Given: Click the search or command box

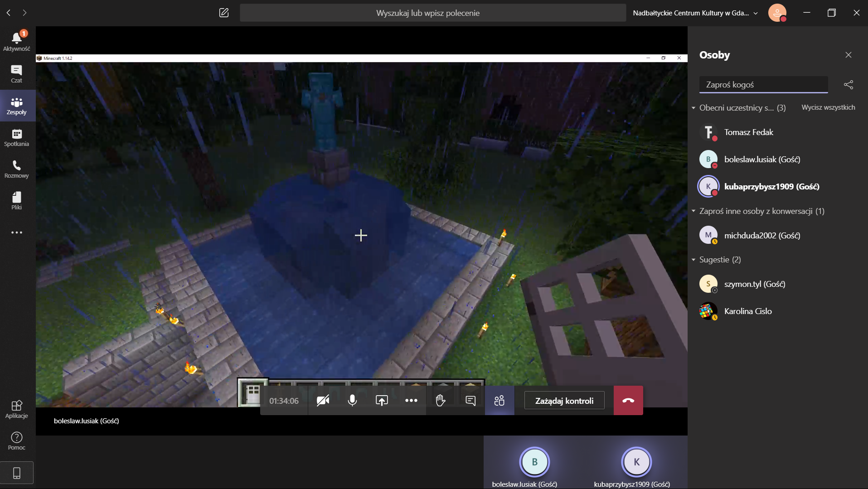Looking at the screenshot, I should 433,13.
